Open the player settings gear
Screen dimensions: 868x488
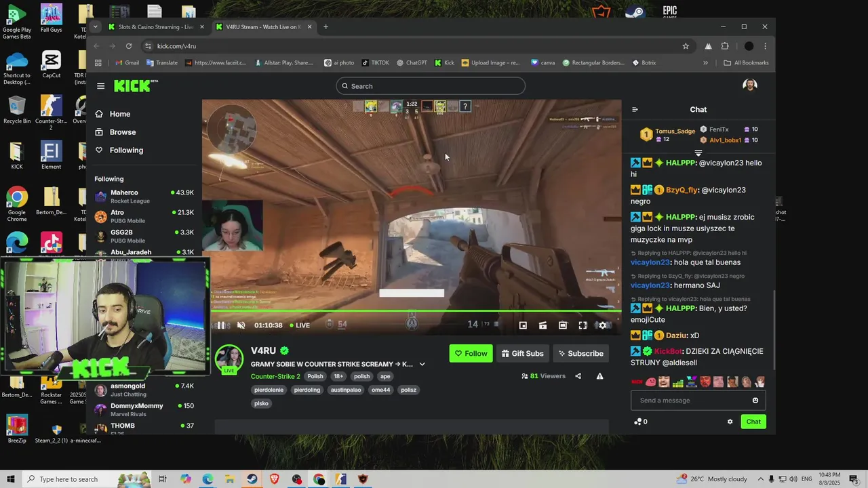pyautogui.click(x=602, y=325)
